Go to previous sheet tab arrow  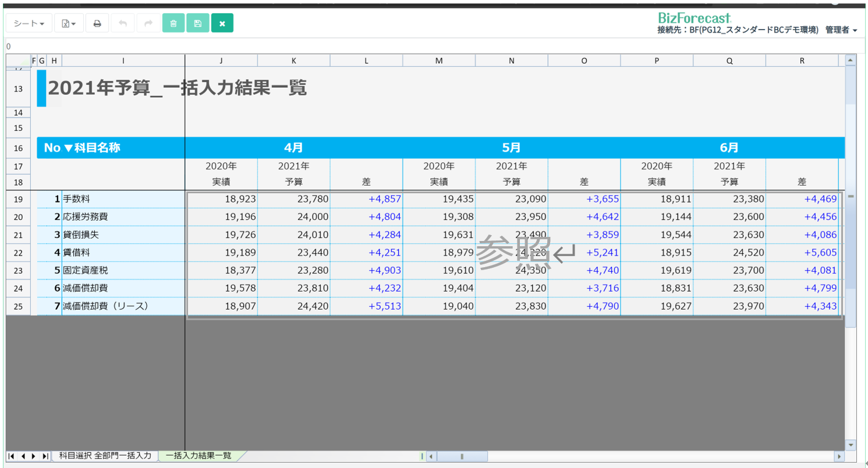pos(23,456)
